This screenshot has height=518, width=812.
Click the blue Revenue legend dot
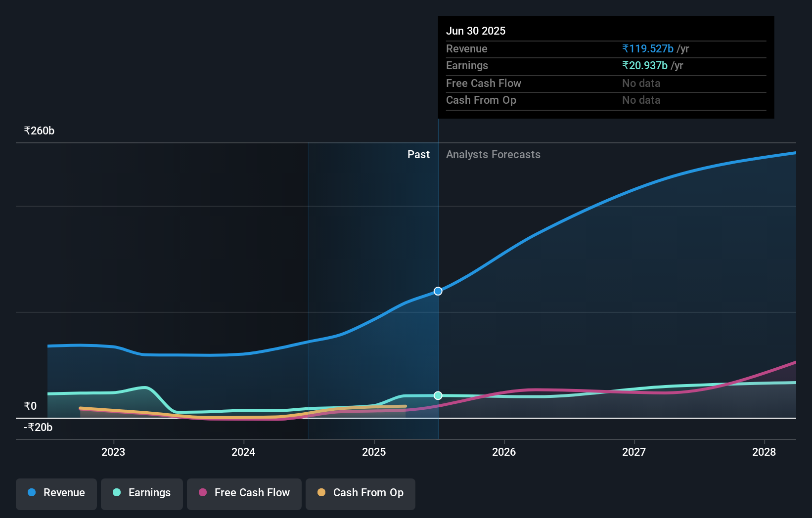31,492
